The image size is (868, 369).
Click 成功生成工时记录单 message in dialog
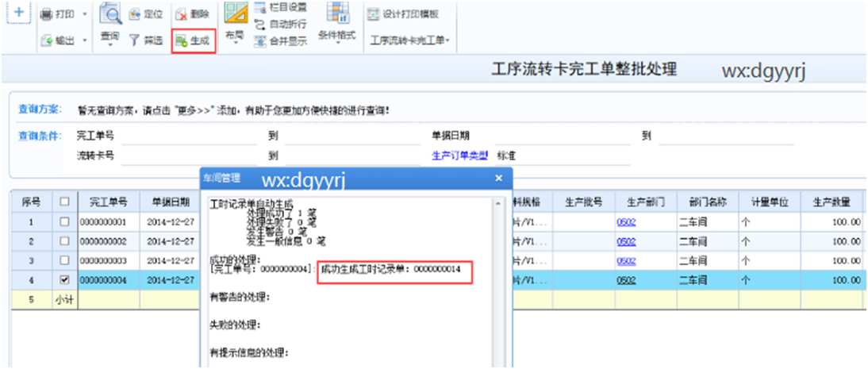click(x=391, y=269)
